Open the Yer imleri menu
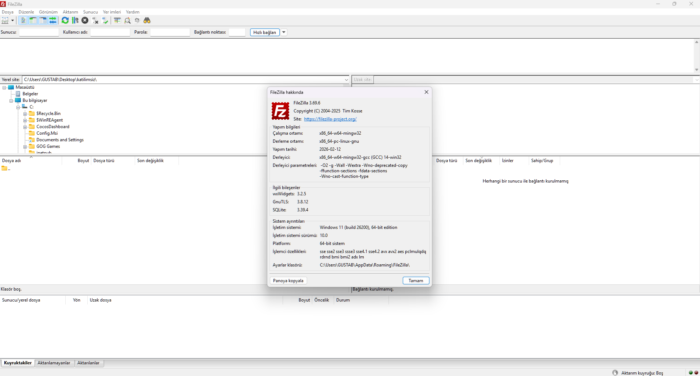Image resolution: width=700 pixels, height=376 pixels. coord(112,12)
